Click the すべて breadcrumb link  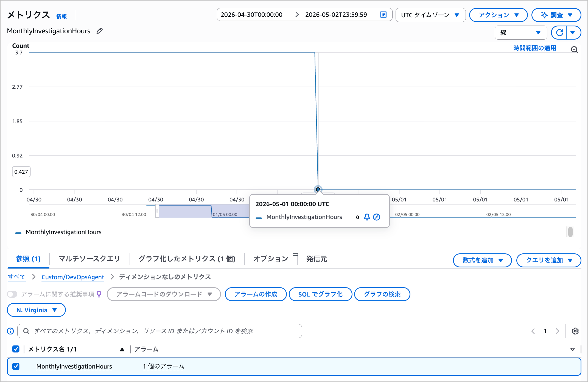point(17,277)
